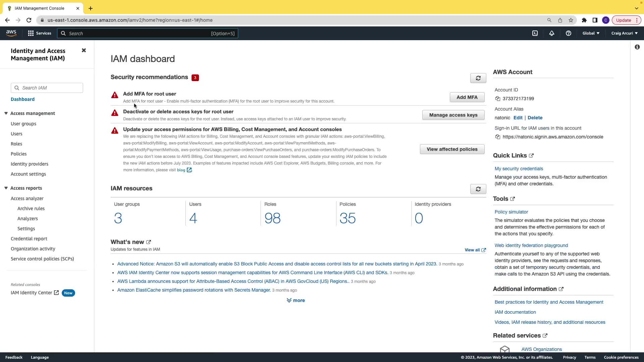Image resolution: width=644 pixels, height=362 pixels.
Task: Open the CloudShell icon in top bar
Action: tap(535, 33)
